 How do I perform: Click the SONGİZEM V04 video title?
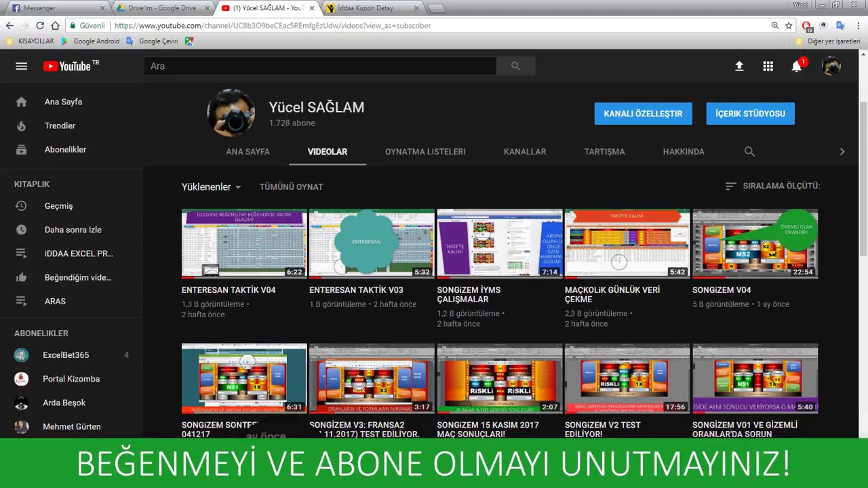pyautogui.click(x=722, y=290)
